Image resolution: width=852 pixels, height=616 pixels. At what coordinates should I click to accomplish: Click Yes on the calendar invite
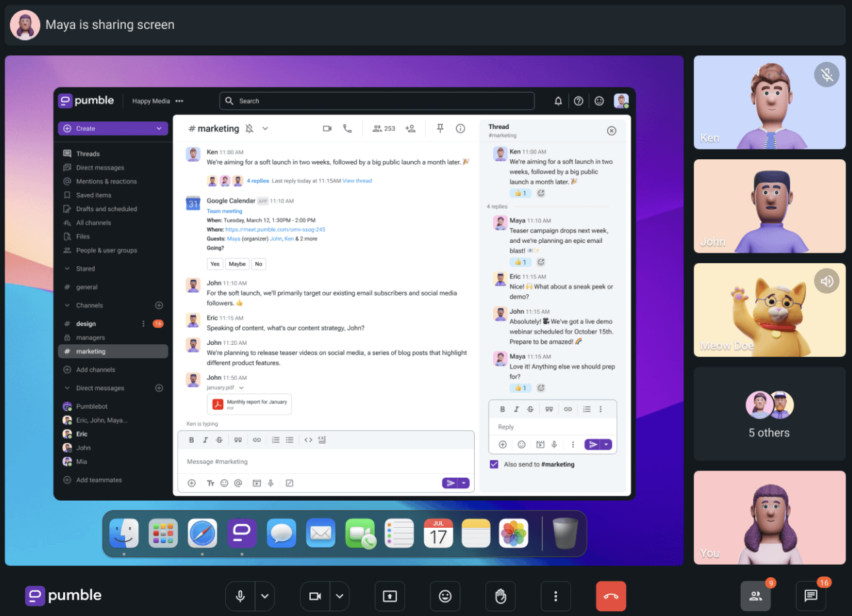pyautogui.click(x=215, y=264)
